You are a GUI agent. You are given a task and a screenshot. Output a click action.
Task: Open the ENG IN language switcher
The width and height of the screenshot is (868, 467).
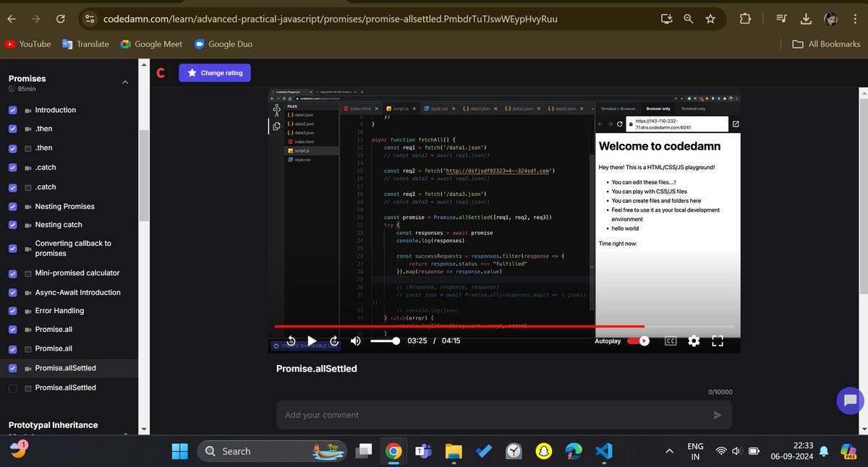(695, 451)
